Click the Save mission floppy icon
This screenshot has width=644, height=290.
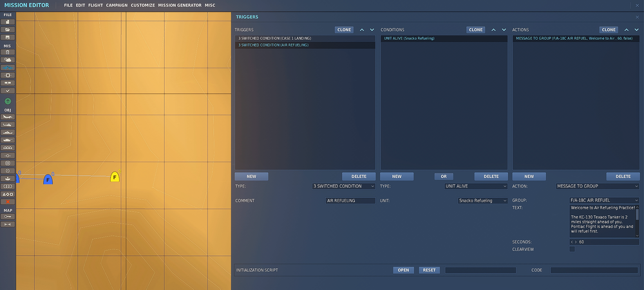[x=8, y=37]
